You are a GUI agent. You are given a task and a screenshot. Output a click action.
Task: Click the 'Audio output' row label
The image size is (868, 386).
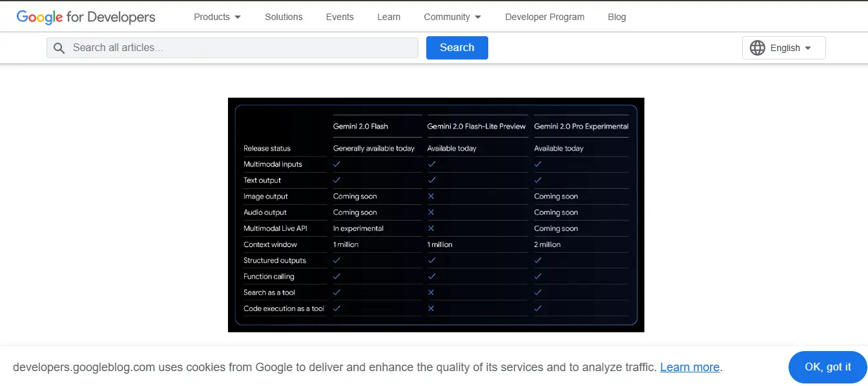pyautogui.click(x=265, y=212)
